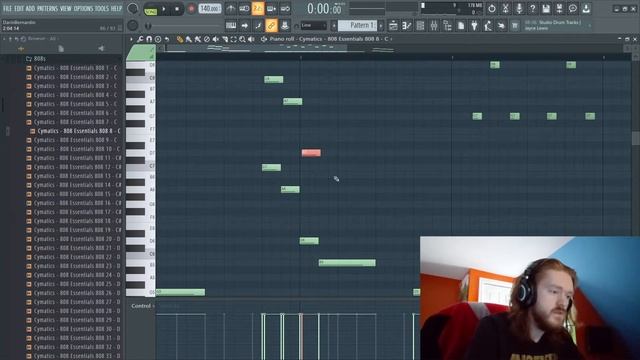
Task: Open the OPTIONS menu
Action: click(x=83, y=8)
